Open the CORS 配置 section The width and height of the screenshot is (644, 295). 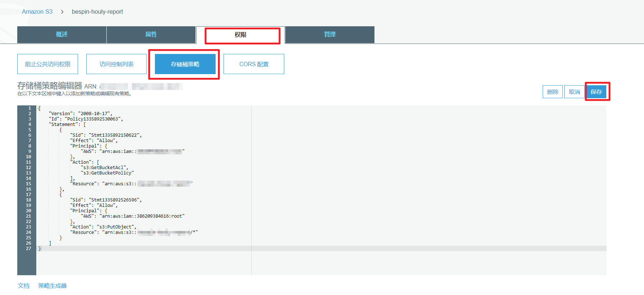pyautogui.click(x=254, y=64)
